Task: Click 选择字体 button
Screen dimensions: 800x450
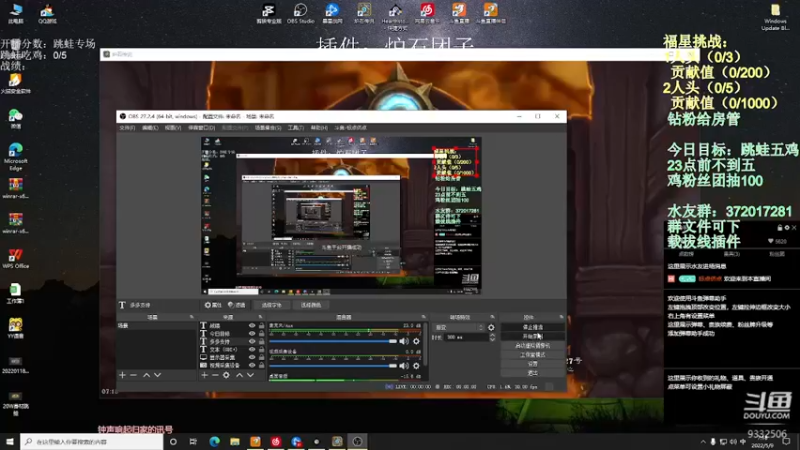Action: tap(271, 305)
